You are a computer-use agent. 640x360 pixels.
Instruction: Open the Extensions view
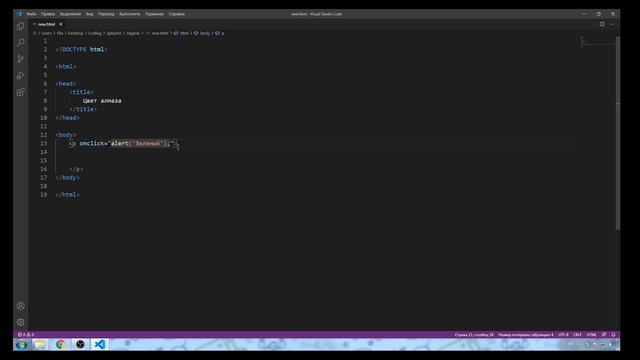[x=20, y=92]
